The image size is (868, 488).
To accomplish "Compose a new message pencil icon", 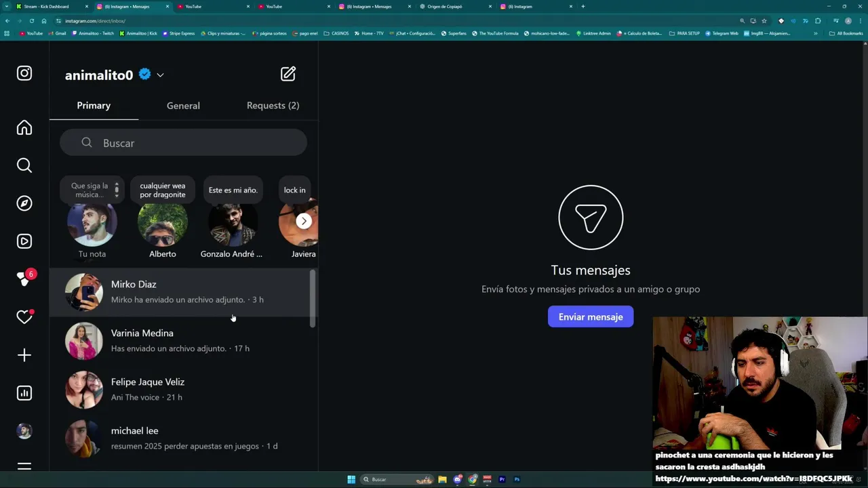I will tap(288, 74).
